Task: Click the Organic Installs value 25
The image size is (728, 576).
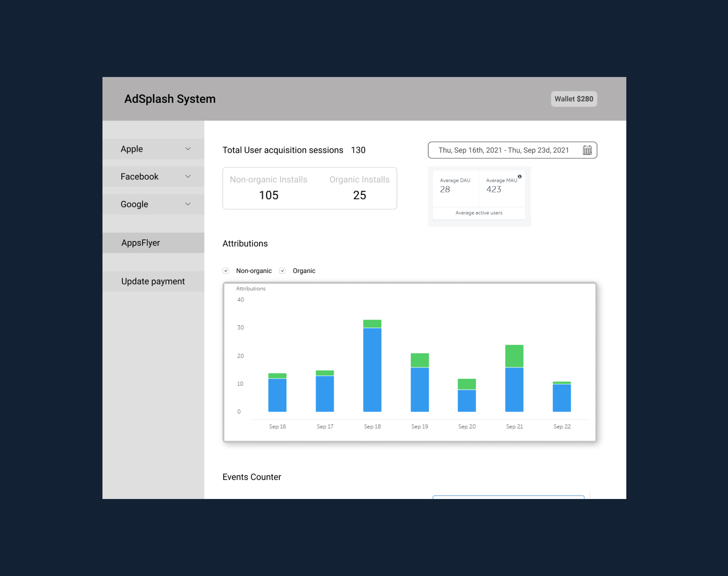Action: pos(359,195)
